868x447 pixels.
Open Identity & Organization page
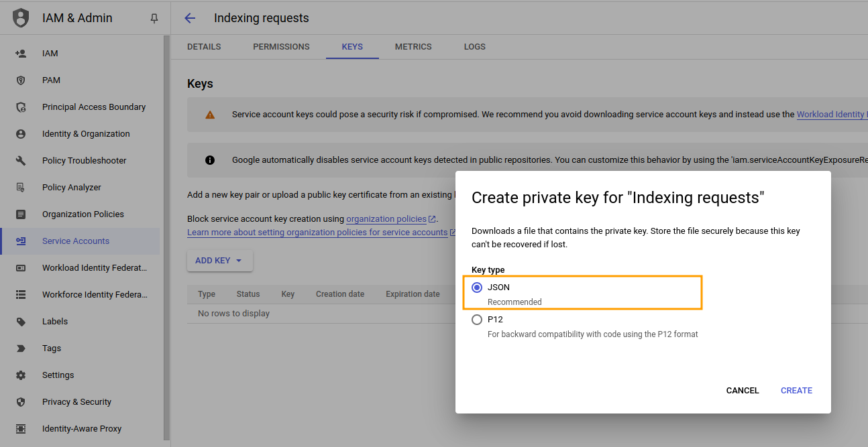[80, 133]
